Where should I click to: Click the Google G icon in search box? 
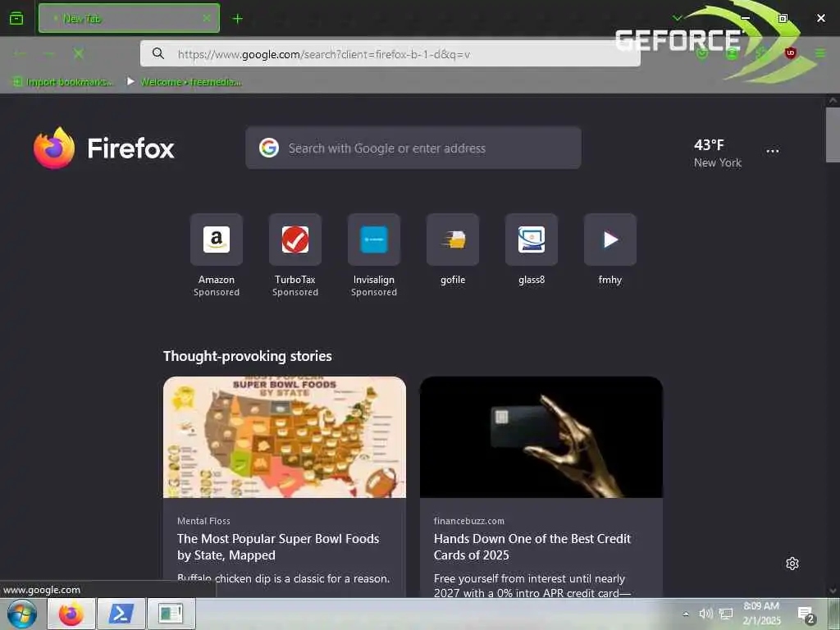tap(269, 148)
